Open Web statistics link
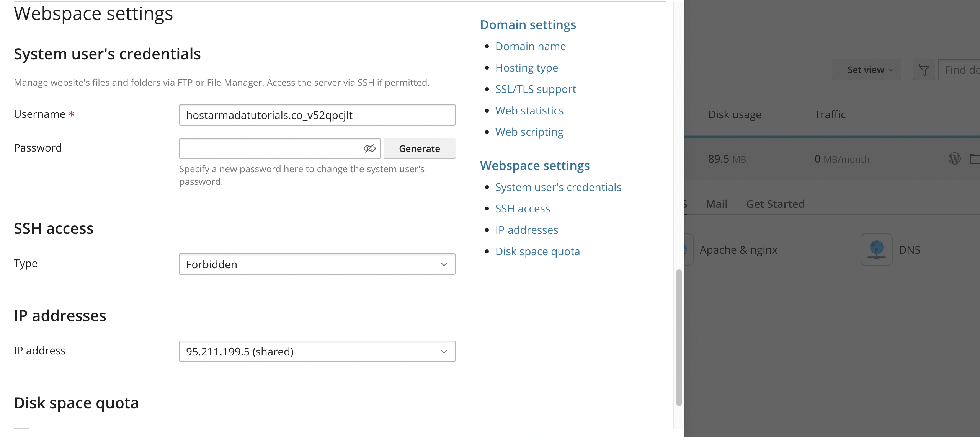Image resolution: width=980 pixels, height=437 pixels. [529, 111]
